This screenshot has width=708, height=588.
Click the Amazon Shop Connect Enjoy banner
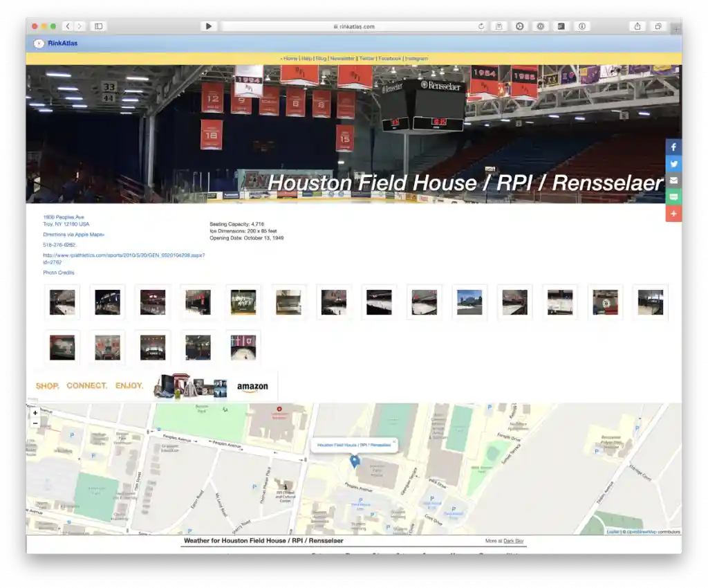[152, 386]
